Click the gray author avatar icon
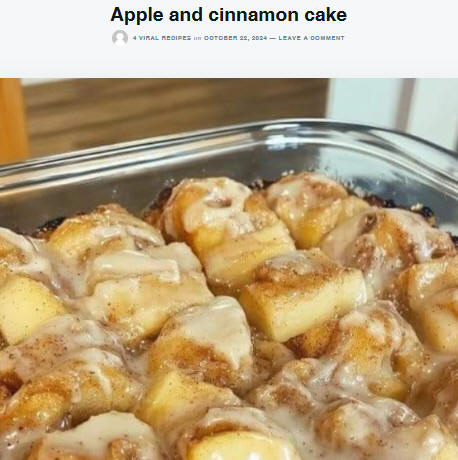458x460 pixels. click(120, 38)
